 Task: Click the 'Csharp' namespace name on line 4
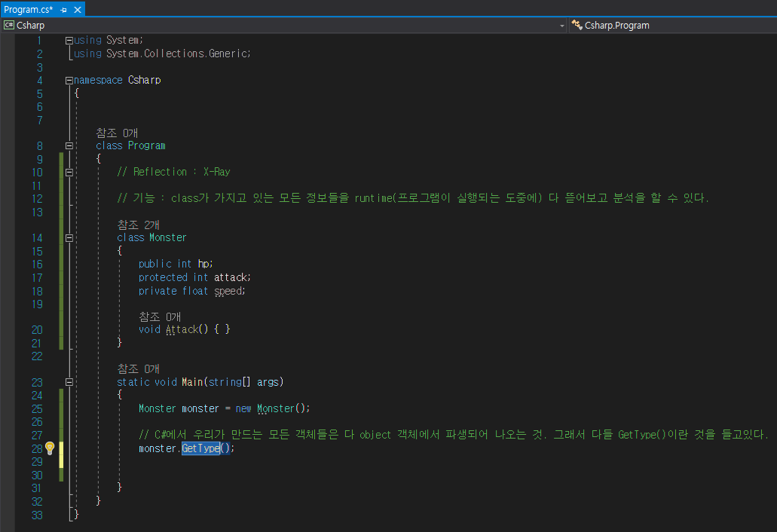pos(144,80)
